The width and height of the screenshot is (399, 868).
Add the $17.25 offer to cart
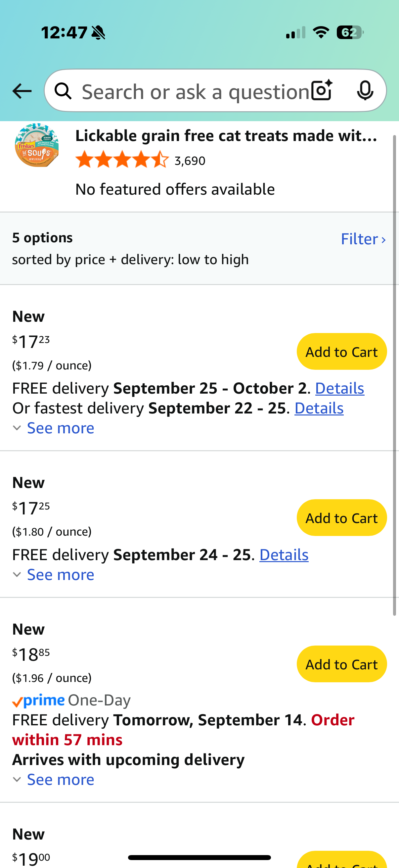(x=341, y=517)
